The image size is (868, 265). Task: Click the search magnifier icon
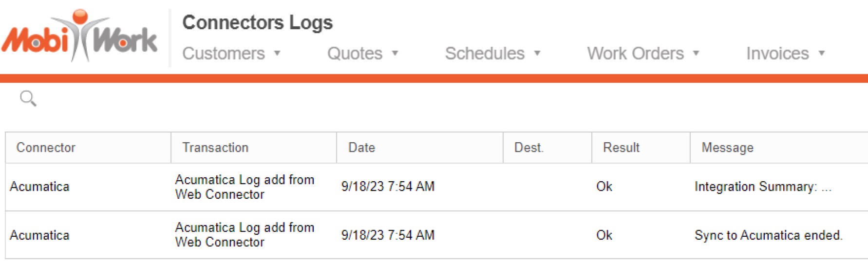click(x=28, y=98)
